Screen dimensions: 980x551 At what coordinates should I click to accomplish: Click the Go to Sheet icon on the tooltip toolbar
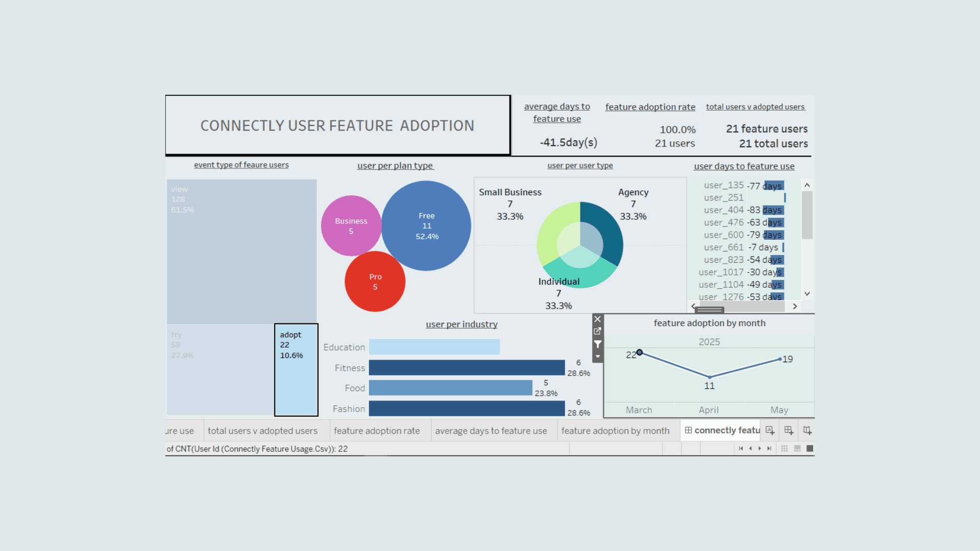(598, 331)
